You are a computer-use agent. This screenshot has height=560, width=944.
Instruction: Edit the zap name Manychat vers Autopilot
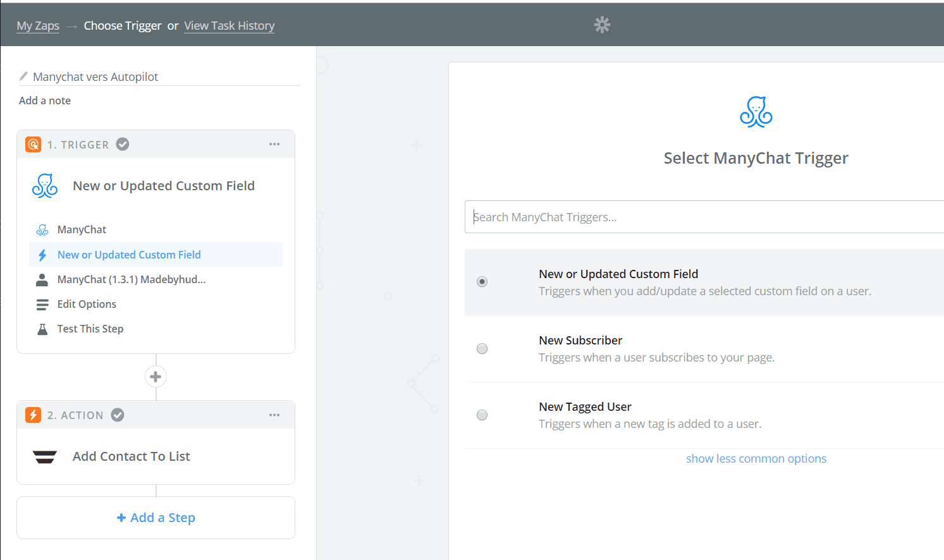(95, 76)
